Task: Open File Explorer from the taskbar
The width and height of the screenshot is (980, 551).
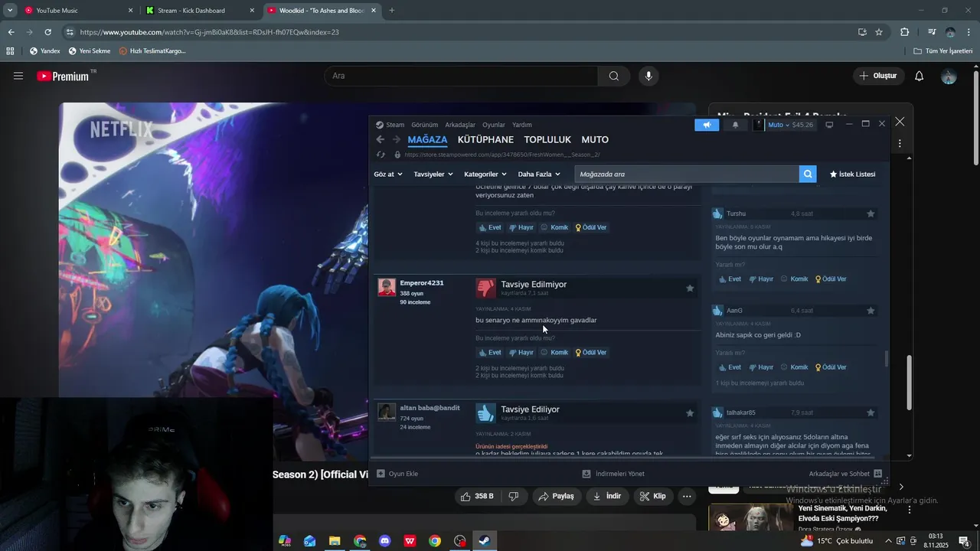Action: tap(335, 541)
